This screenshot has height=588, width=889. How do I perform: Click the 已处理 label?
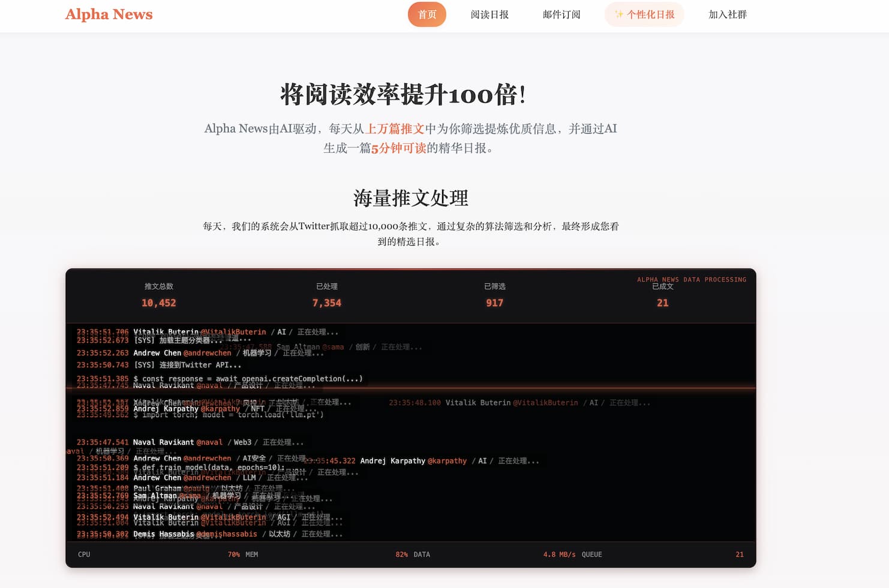[327, 287]
